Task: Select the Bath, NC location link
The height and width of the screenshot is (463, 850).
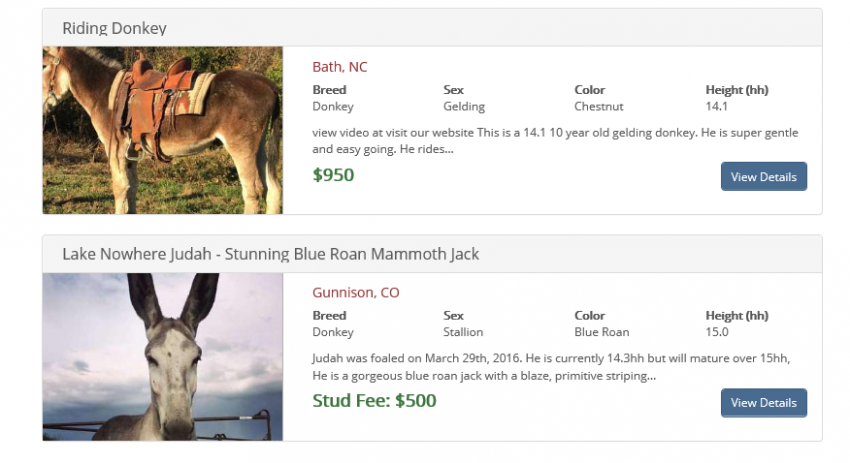Action: 340,67
